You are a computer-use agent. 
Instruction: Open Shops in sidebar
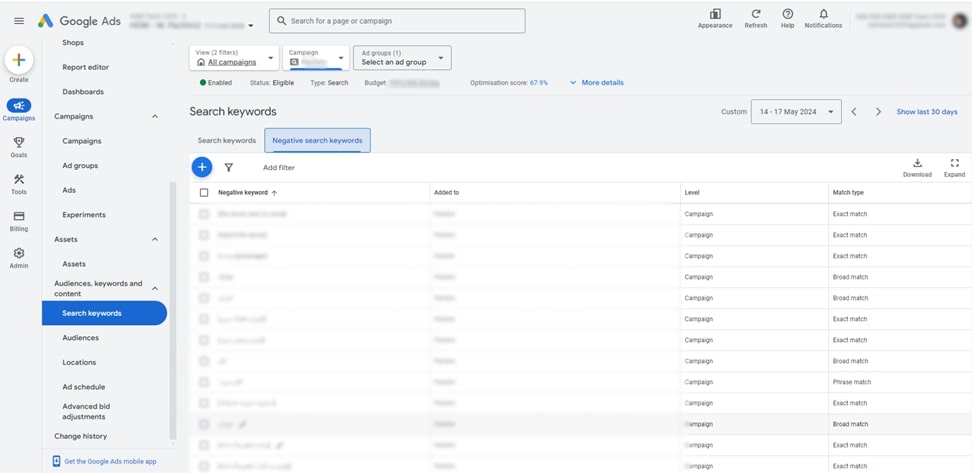pos(73,43)
